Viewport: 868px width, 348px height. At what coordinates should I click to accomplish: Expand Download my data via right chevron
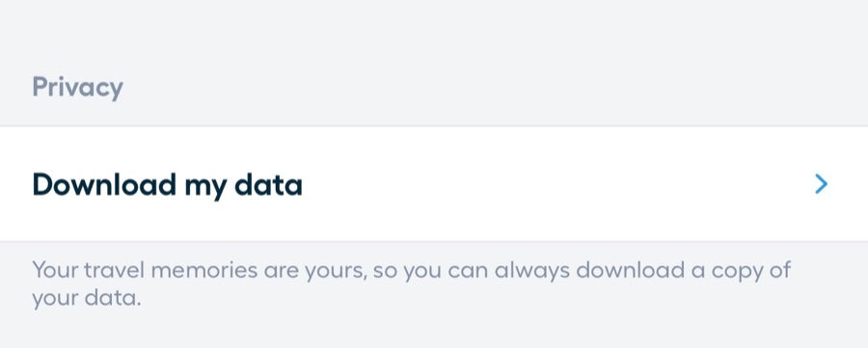click(821, 184)
